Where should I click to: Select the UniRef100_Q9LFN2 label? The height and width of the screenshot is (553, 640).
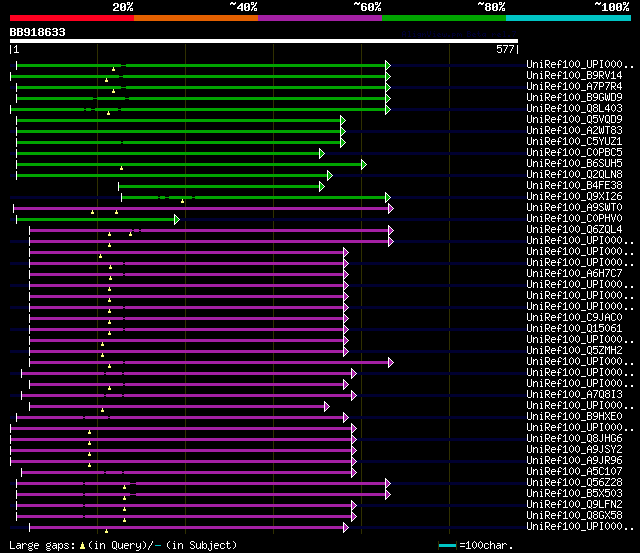pos(574,504)
